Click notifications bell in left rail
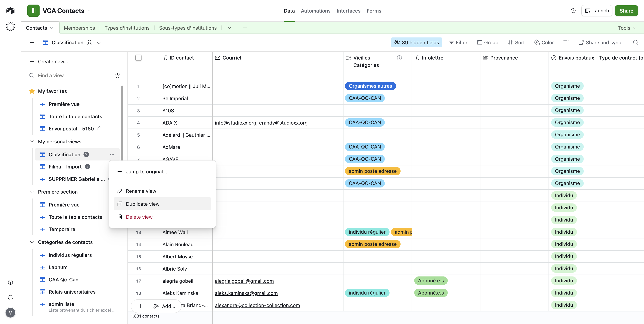 [10, 298]
